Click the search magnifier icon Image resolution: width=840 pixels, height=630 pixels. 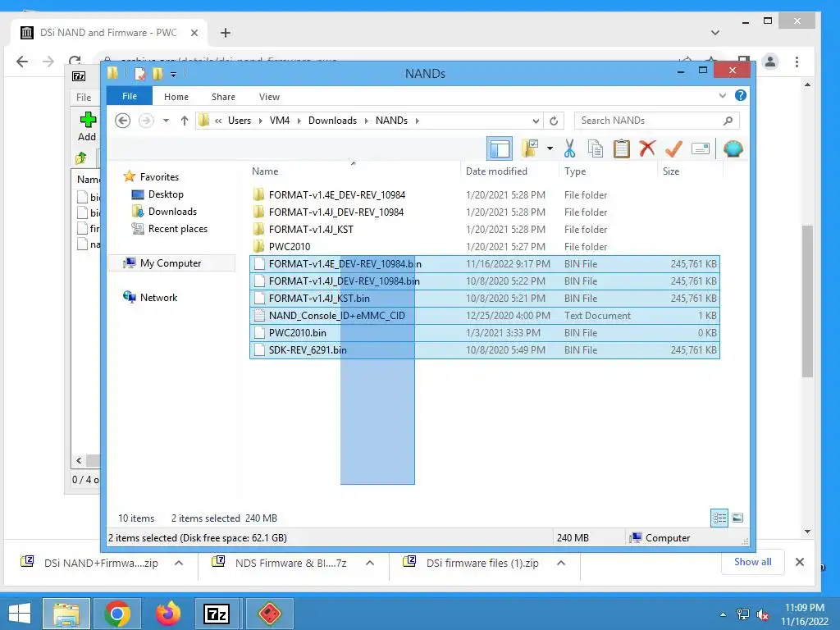[728, 121]
